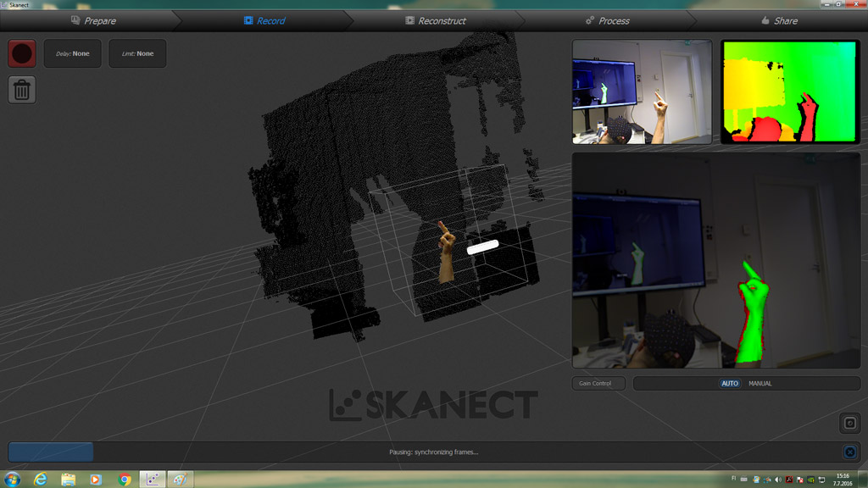The image size is (868, 488).
Task: Cancel synchronizing with the X icon
Action: (x=850, y=452)
